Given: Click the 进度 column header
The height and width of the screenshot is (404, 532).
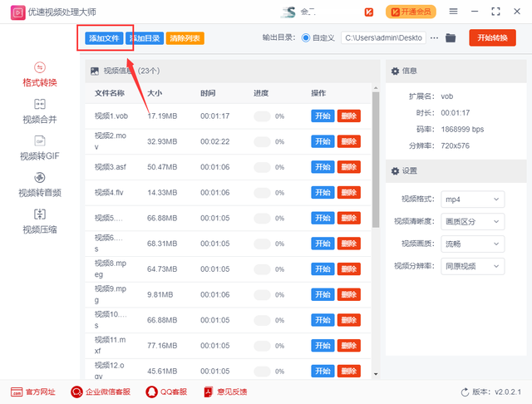Looking at the screenshot, I should [x=261, y=93].
